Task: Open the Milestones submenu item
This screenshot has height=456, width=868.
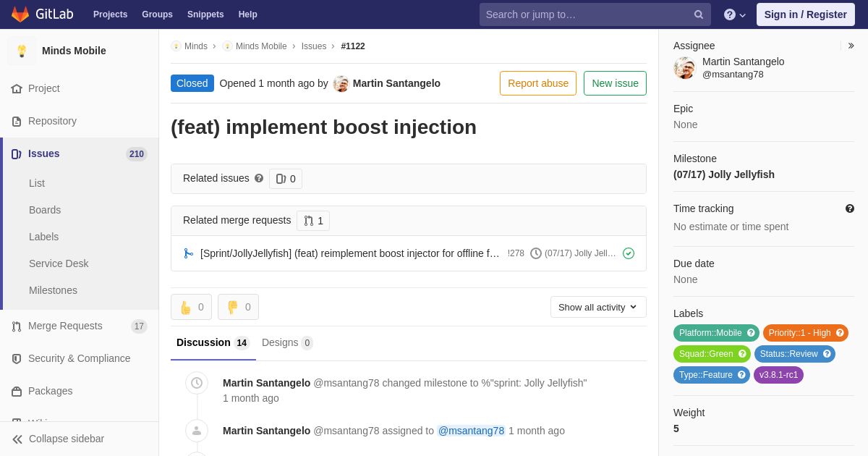Action: pos(53,290)
